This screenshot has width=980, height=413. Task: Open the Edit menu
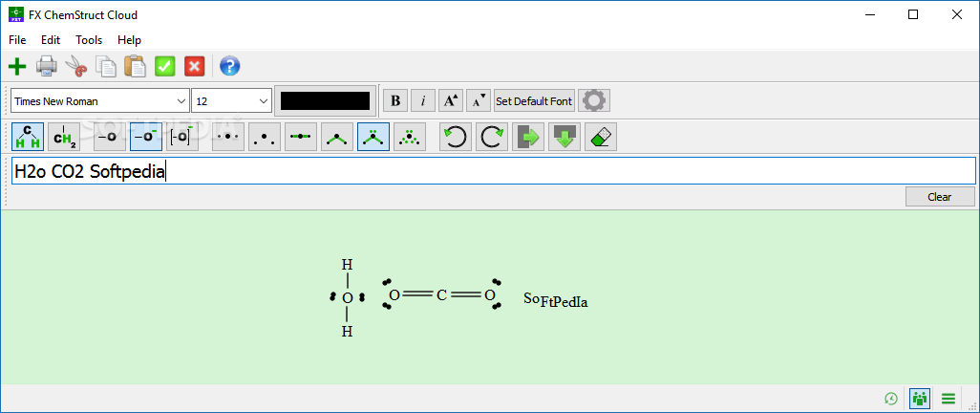tap(51, 40)
